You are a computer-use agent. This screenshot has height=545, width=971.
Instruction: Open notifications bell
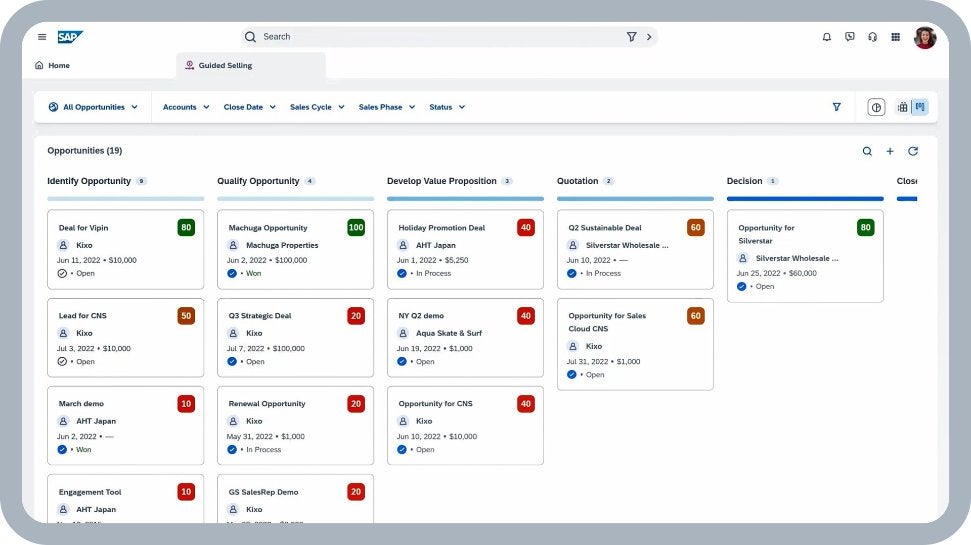click(x=827, y=37)
